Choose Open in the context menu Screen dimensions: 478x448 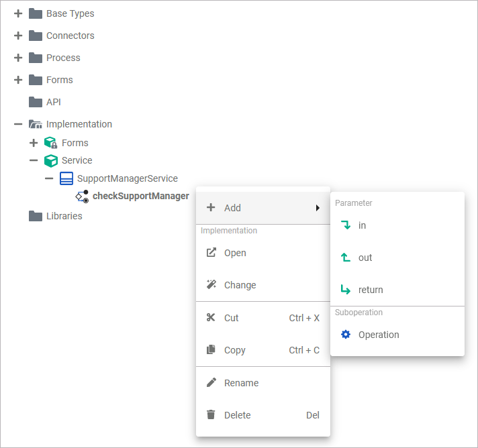(263, 253)
